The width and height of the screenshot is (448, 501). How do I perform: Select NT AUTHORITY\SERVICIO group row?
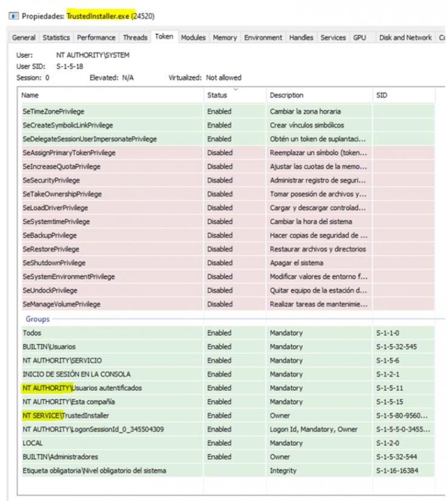(228, 361)
